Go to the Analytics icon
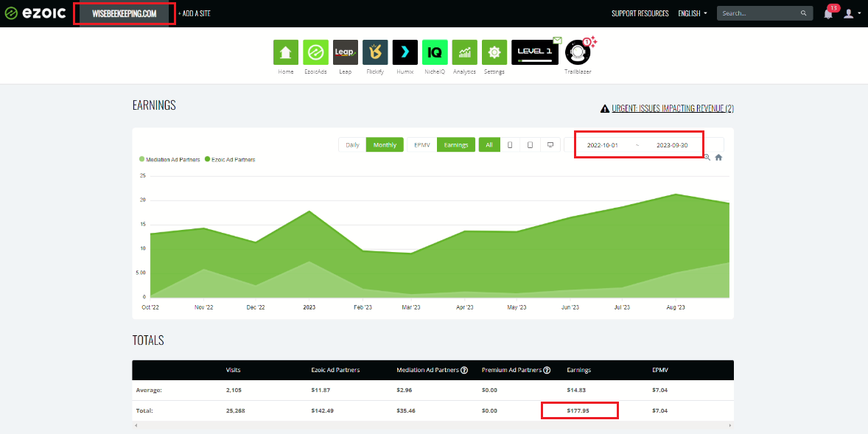 [464, 52]
